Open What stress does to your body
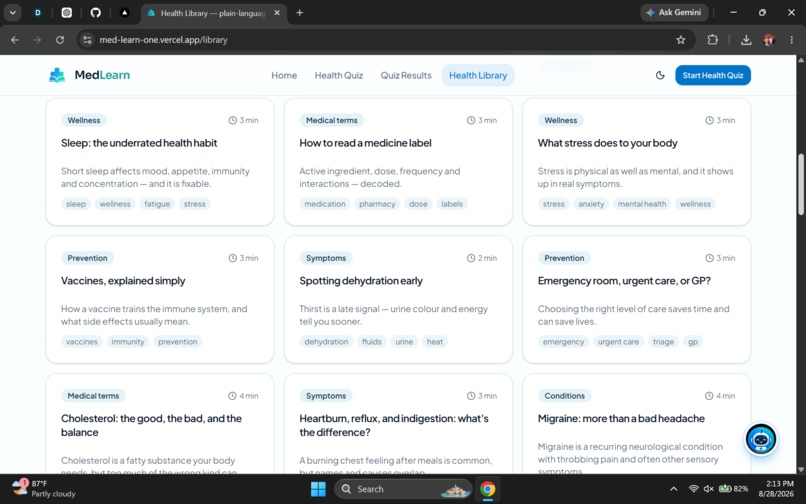This screenshot has width=806, height=504. coord(608,143)
